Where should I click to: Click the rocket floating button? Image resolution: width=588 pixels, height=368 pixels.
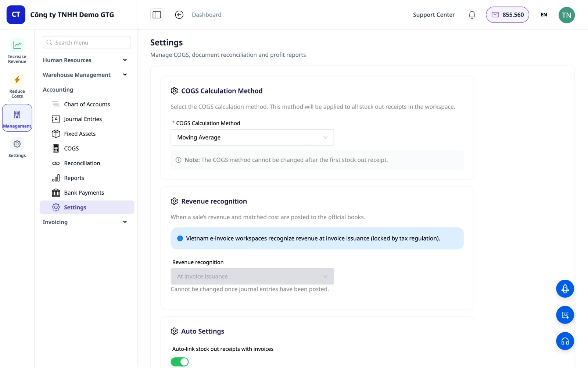coord(565,289)
